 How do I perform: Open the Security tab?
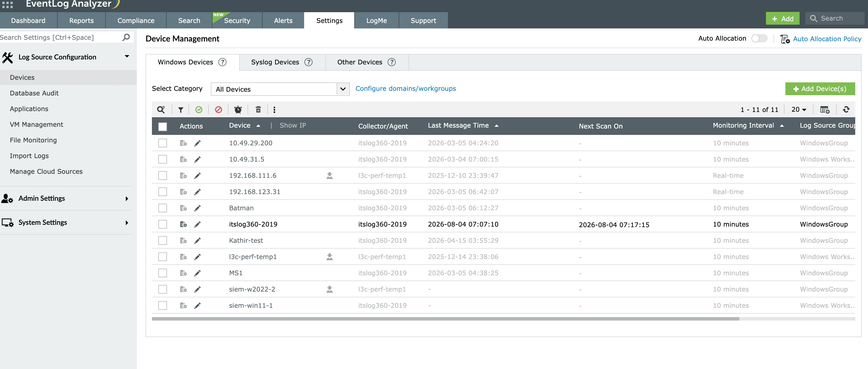(237, 21)
